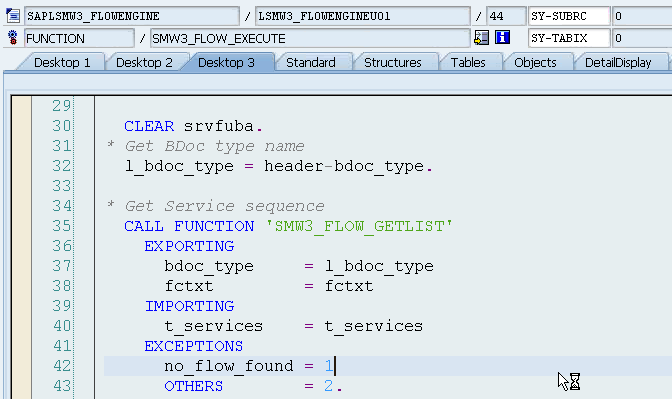Open the Objects tab
672x399 pixels.
pos(535,63)
